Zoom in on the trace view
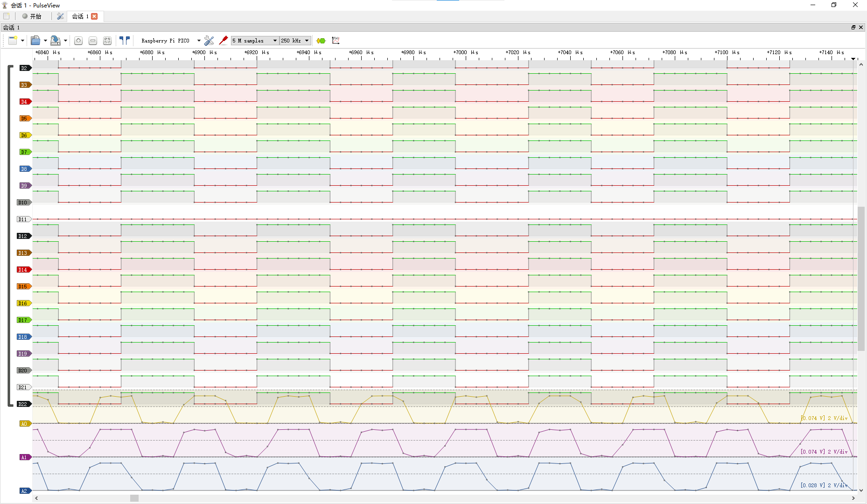This screenshot has width=867, height=504. pos(78,41)
